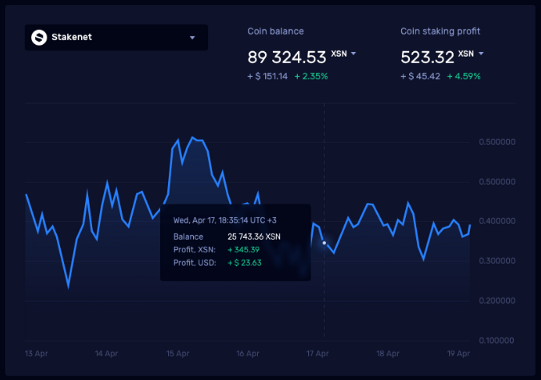
Task: Click the 18 Apr axis label
Action: tap(388, 353)
